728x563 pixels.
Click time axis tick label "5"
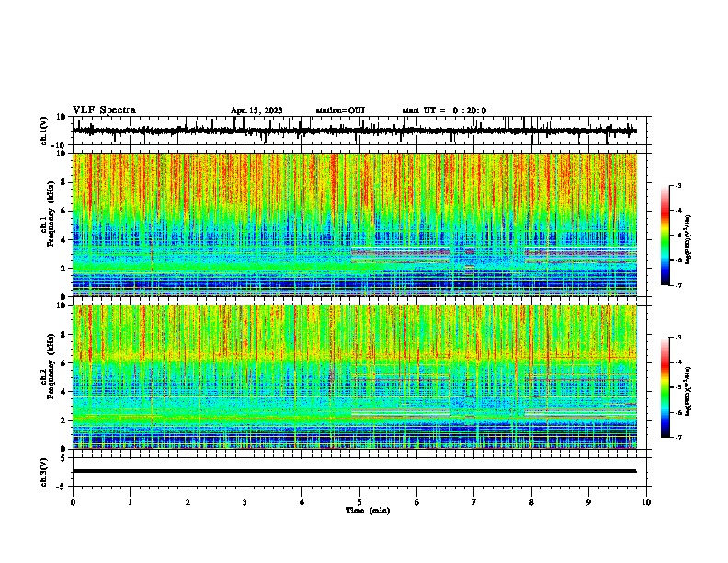359,502
